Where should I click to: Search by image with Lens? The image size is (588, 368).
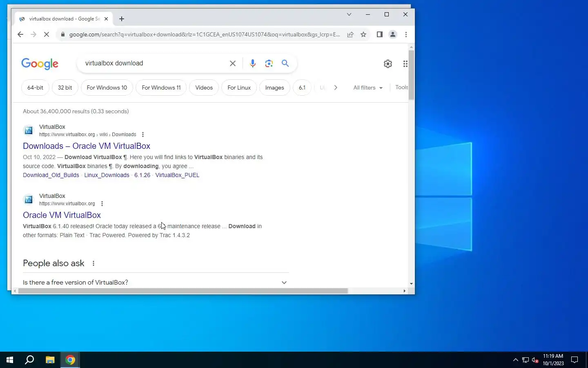269,63
